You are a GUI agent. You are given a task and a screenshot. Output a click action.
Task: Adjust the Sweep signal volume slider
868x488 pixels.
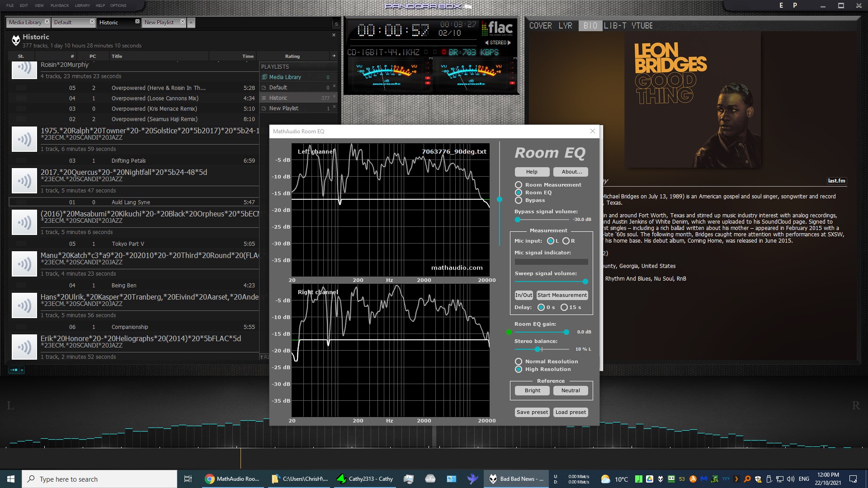552,282
